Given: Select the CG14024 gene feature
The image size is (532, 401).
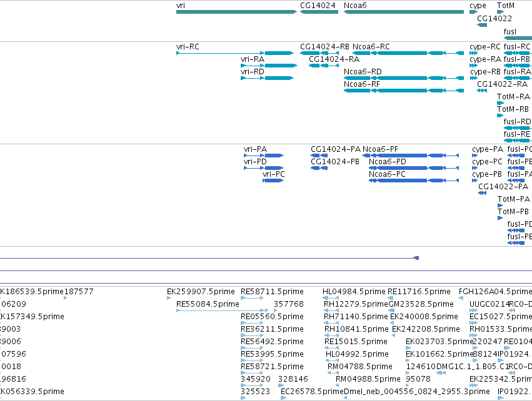Looking at the screenshot, I should (319, 12).
